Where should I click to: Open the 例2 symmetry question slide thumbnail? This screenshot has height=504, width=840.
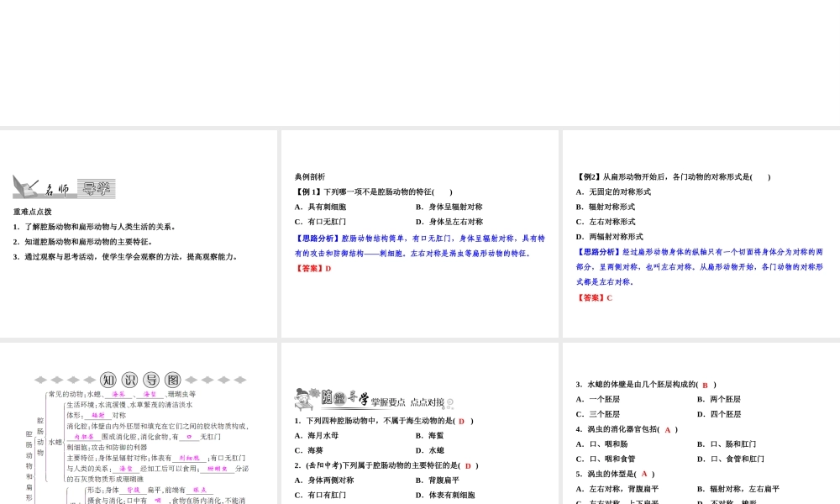(701, 234)
